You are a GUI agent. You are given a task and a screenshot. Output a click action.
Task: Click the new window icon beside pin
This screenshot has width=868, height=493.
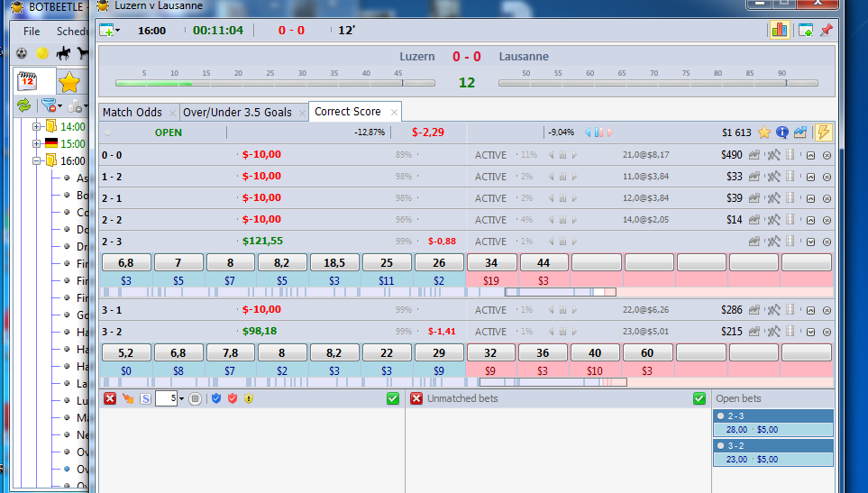click(806, 30)
